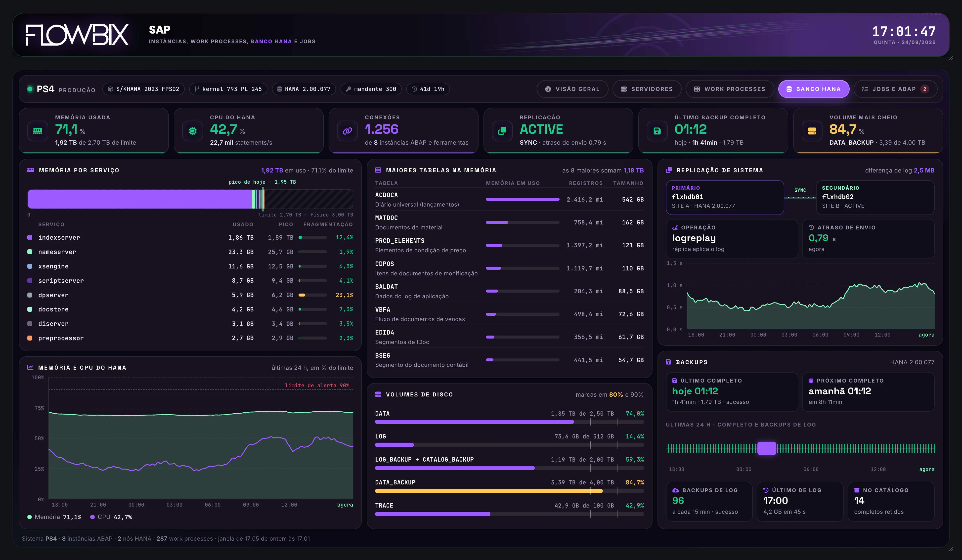The image size is (962, 560).
Task: Click the database icon in the HANA 2.00.077 chip
Action: tap(279, 89)
